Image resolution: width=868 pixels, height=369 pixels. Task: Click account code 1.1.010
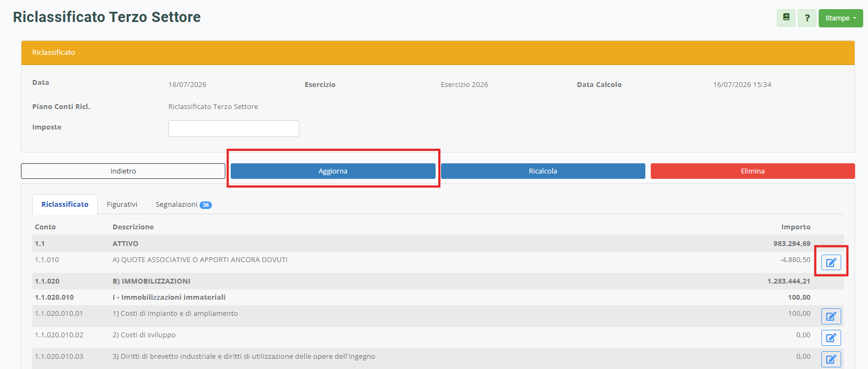coord(47,260)
